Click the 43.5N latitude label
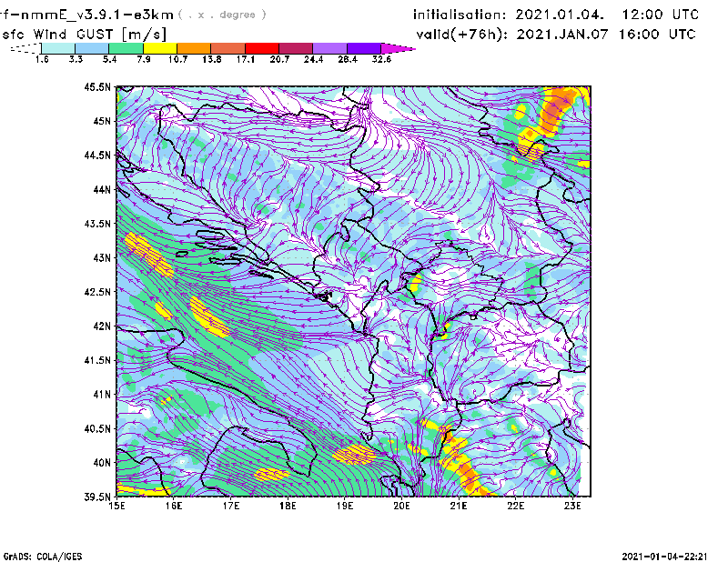This screenshot has height=562, width=728. tap(97, 224)
